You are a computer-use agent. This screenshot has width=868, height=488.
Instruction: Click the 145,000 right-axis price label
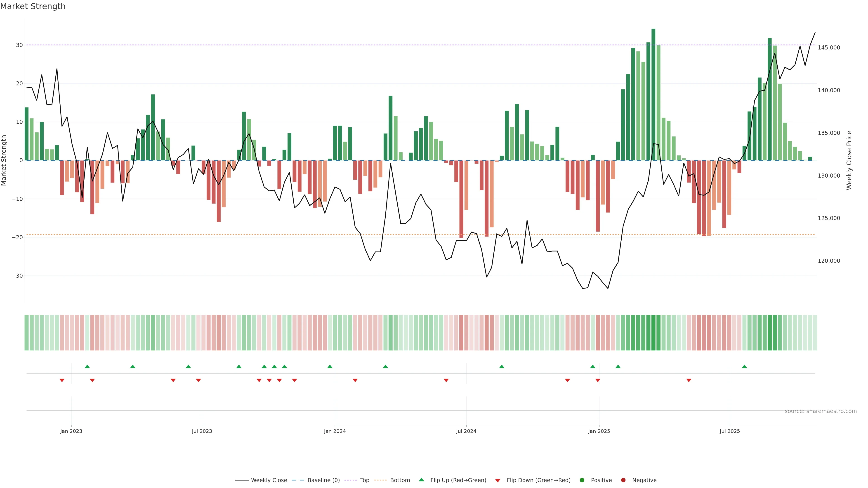[x=829, y=47]
